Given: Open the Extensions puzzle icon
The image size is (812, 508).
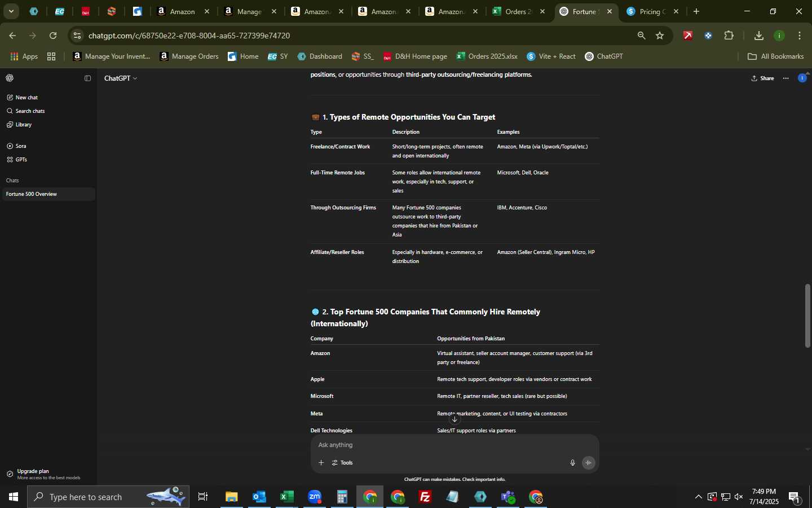Looking at the screenshot, I should pyautogui.click(x=729, y=36).
